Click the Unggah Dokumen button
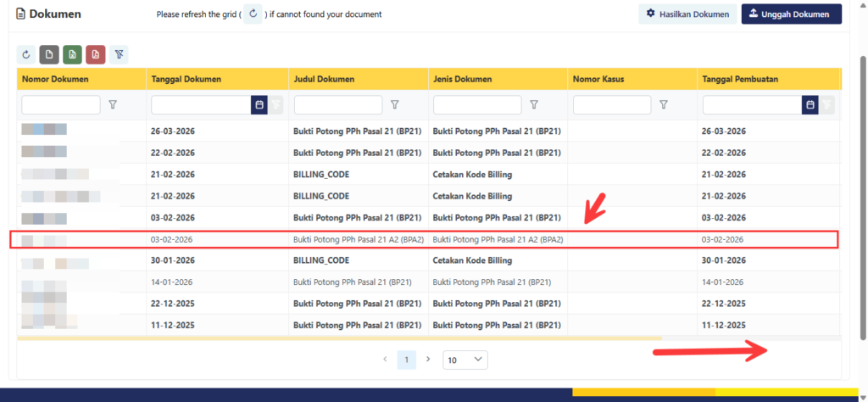The height and width of the screenshot is (402, 868). click(x=791, y=14)
